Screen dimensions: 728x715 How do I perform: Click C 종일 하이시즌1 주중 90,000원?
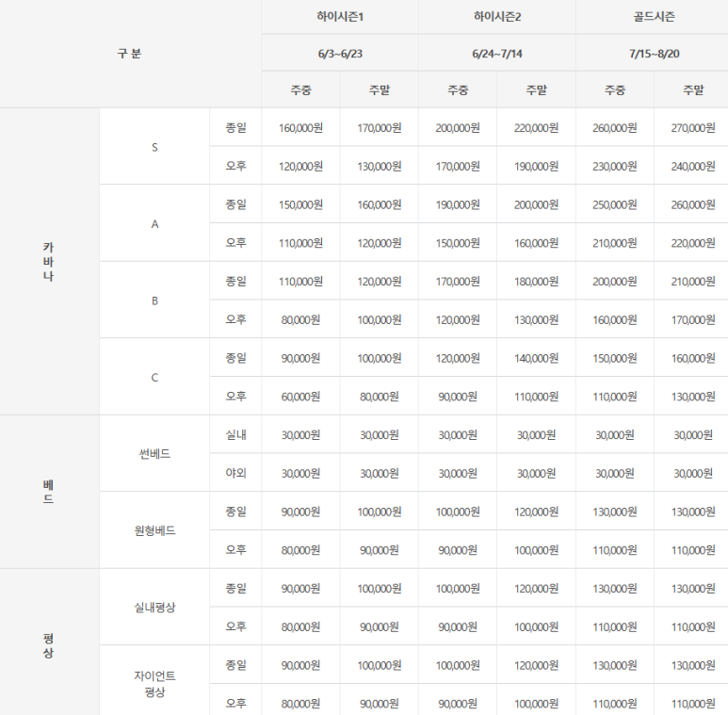point(300,358)
